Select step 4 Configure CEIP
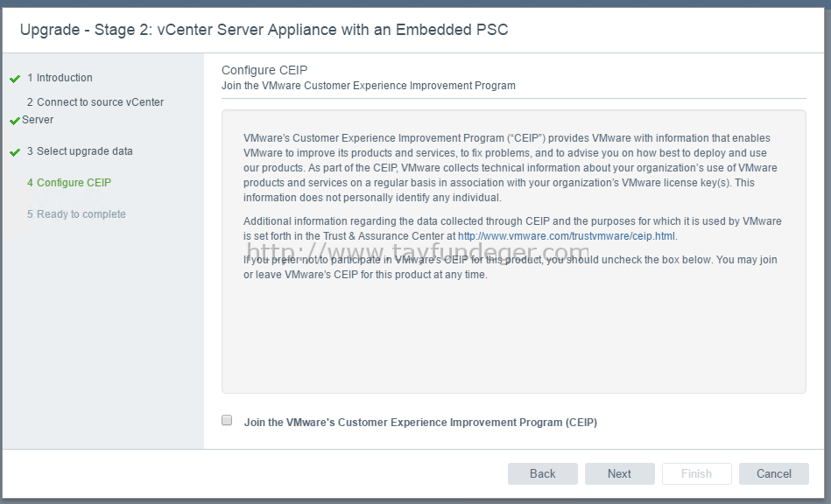This screenshot has width=831, height=504. (69, 183)
